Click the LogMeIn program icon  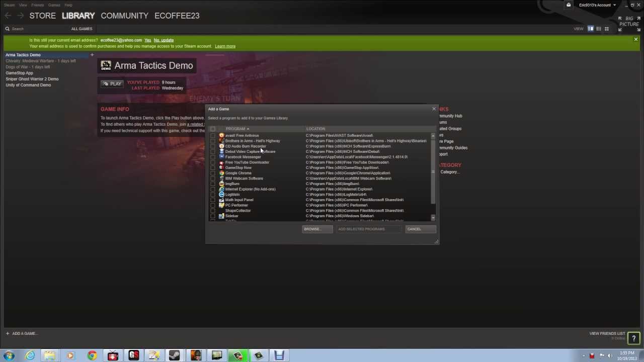221,195
